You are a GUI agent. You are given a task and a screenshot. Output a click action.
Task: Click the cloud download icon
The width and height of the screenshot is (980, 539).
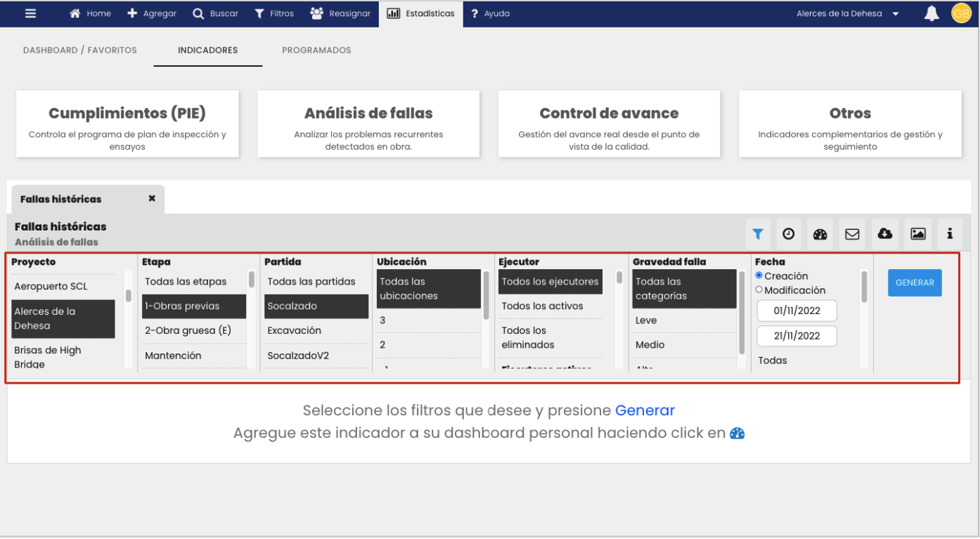pos(885,234)
